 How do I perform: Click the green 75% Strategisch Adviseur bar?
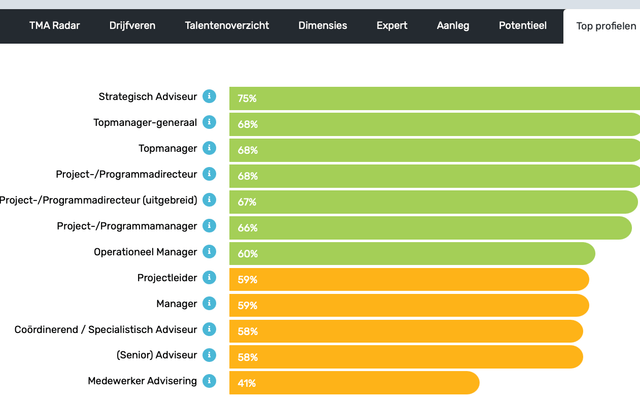434,98
